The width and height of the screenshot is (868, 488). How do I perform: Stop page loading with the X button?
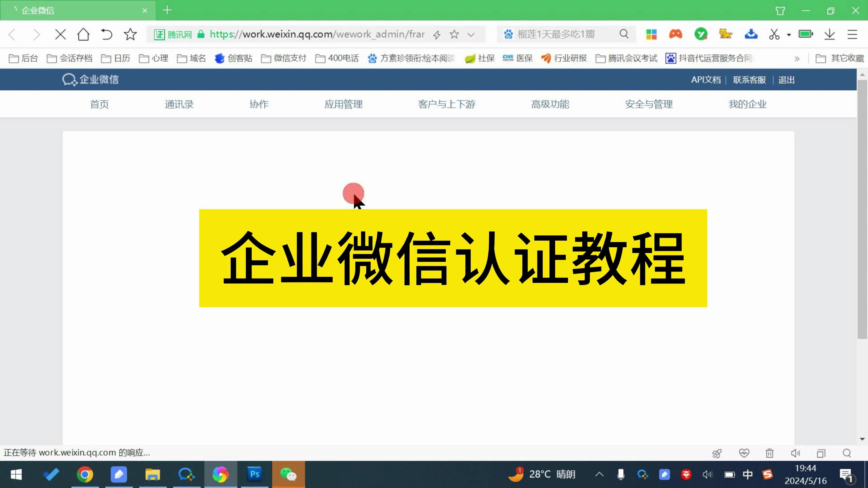click(60, 34)
